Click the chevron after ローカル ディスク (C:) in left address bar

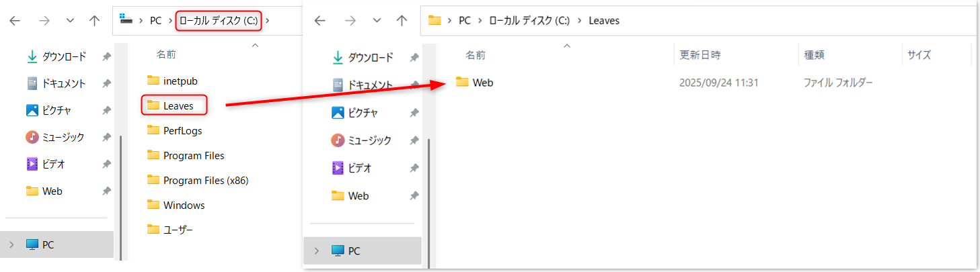pyautogui.click(x=268, y=21)
